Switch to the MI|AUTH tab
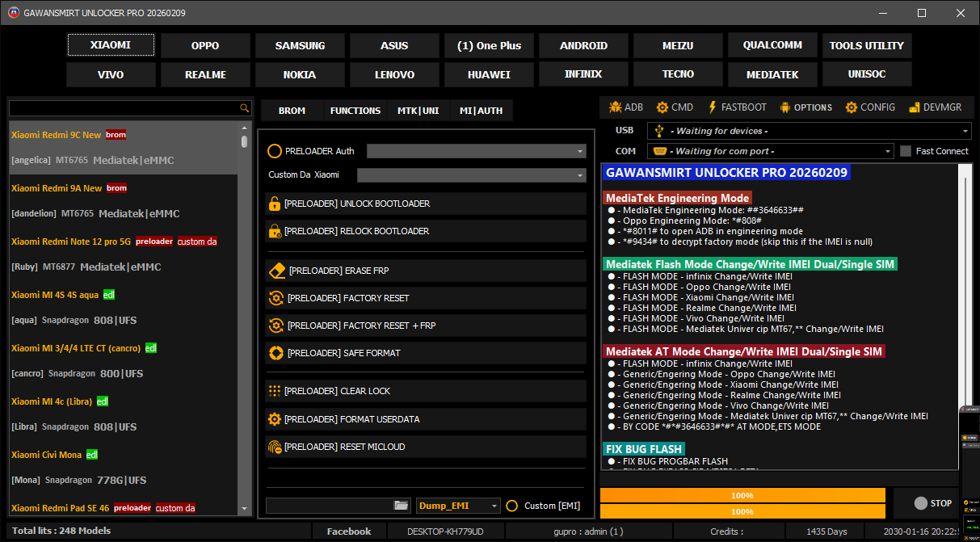The image size is (980, 542). 481,111
